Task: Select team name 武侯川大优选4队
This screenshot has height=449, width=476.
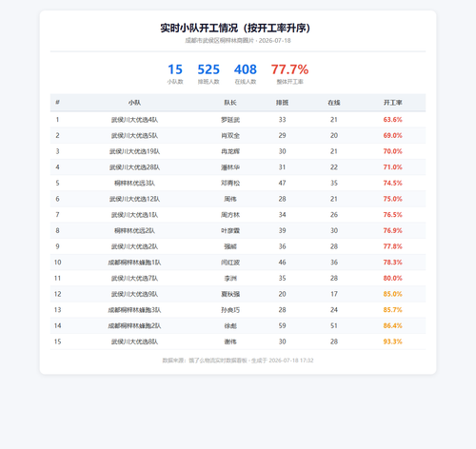Action: coord(134,120)
